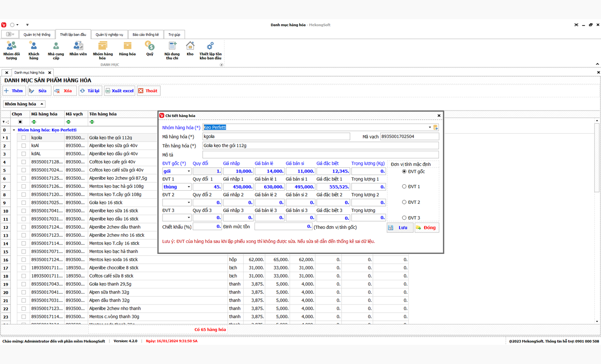Open the Nhóm đối tượng catalog

(x=11, y=51)
